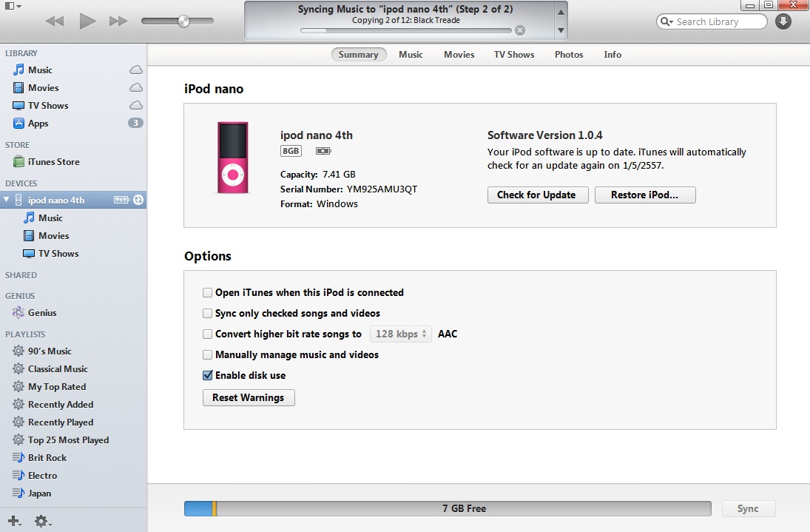810x532 pixels.
Task: Open the downloads arrow icon
Action: pyautogui.click(x=783, y=21)
